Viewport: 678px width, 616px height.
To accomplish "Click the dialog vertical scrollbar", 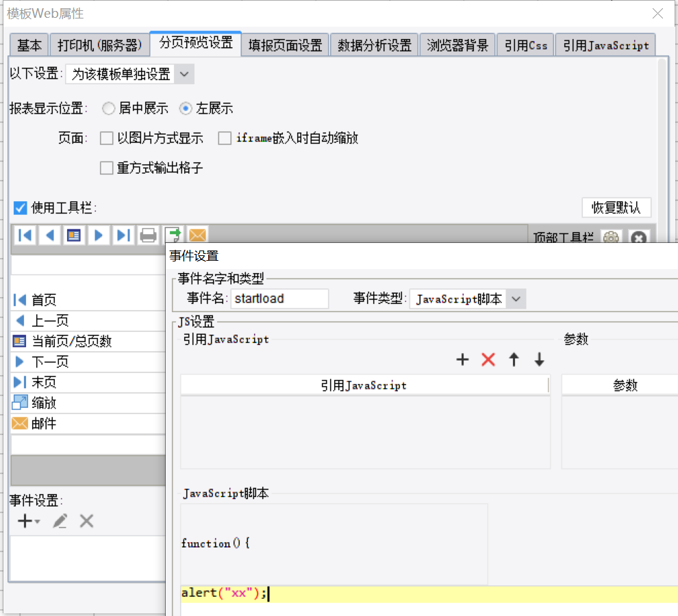I will 662,151.
